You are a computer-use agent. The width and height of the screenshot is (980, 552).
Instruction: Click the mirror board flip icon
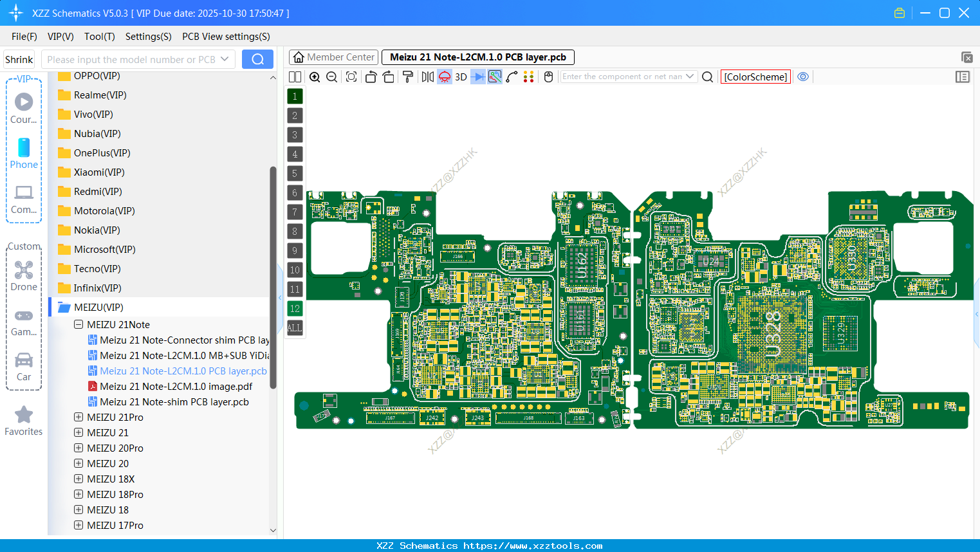pyautogui.click(x=428, y=77)
